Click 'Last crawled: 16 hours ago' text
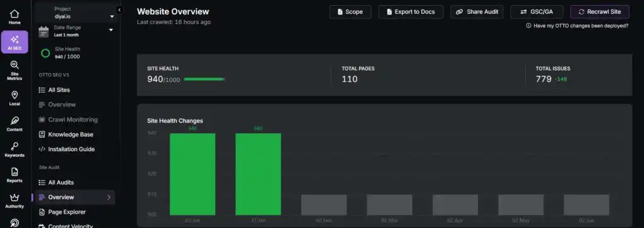Image resolution: width=644 pixels, height=228 pixels. tap(174, 22)
